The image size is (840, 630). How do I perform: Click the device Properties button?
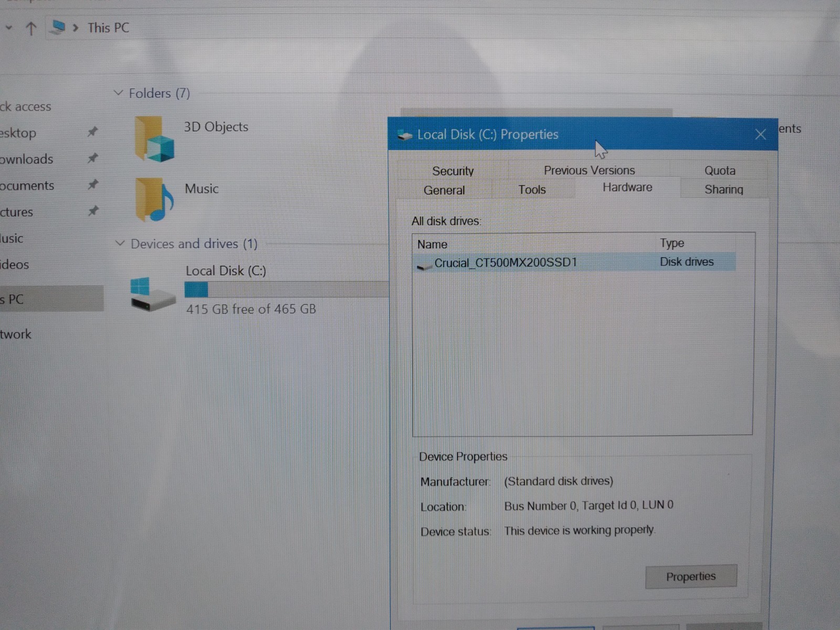point(691,576)
